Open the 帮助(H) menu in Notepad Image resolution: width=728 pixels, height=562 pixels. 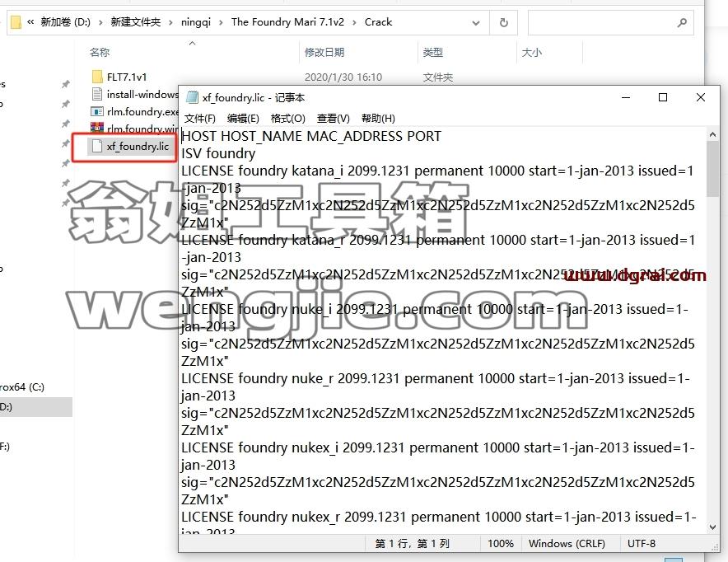pos(378,119)
